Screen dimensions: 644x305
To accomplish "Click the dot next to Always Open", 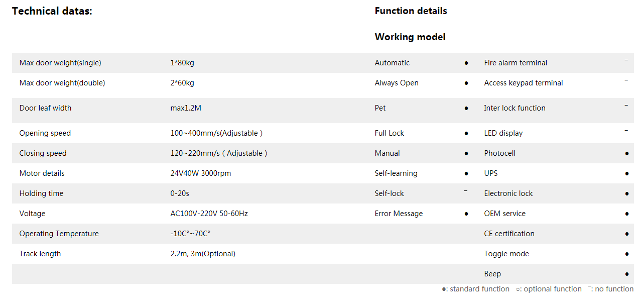I will click(x=466, y=83).
